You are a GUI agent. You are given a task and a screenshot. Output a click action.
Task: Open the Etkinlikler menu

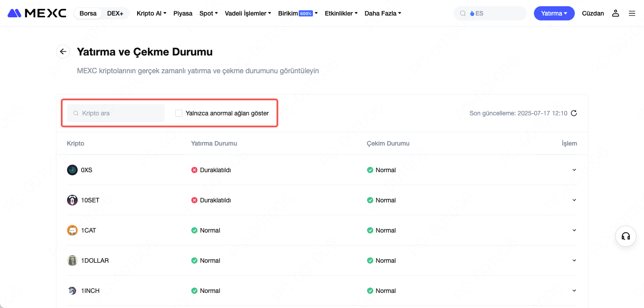[341, 13]
